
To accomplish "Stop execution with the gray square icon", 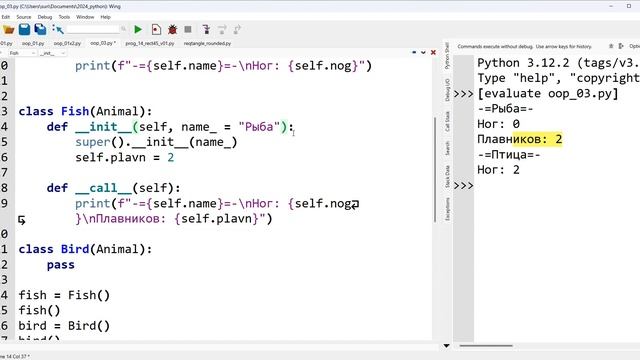I will click(188, 29).
